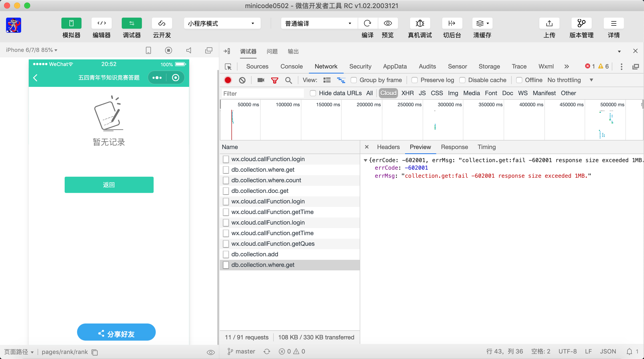Click the network search magnifier icon
Screen dimensions: 644x359
(x=289, y=80)
